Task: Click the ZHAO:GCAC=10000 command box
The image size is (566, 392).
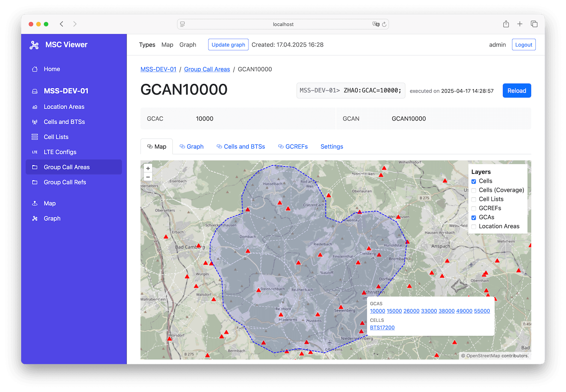Action: [351, 91]
